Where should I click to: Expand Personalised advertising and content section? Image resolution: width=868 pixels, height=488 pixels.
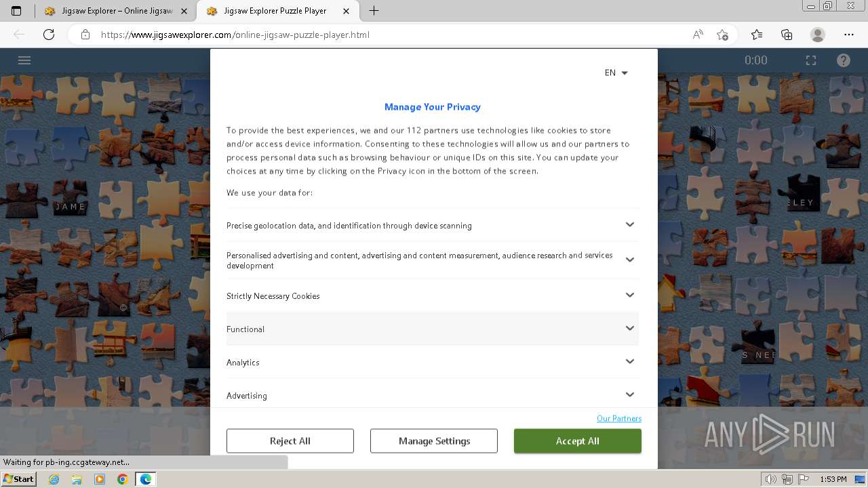433,260
